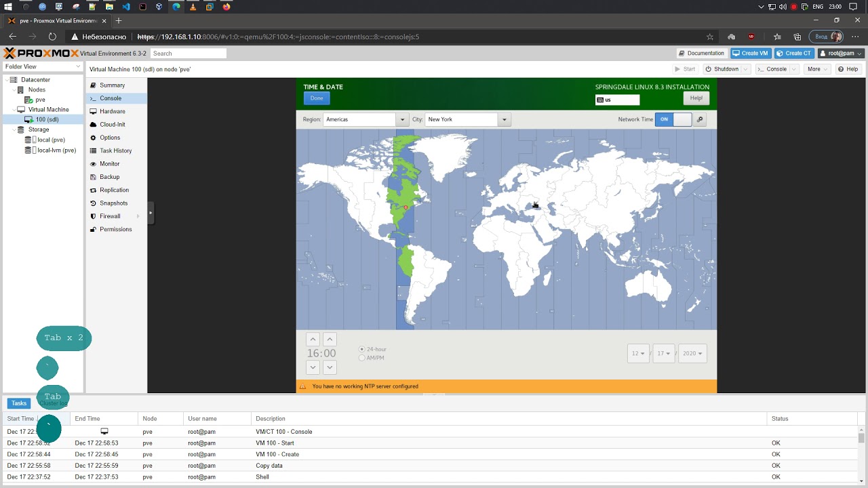Image resolution: width=868 pixels, height=488 pixels.
Task: Click the Help button
Action: 848,69
